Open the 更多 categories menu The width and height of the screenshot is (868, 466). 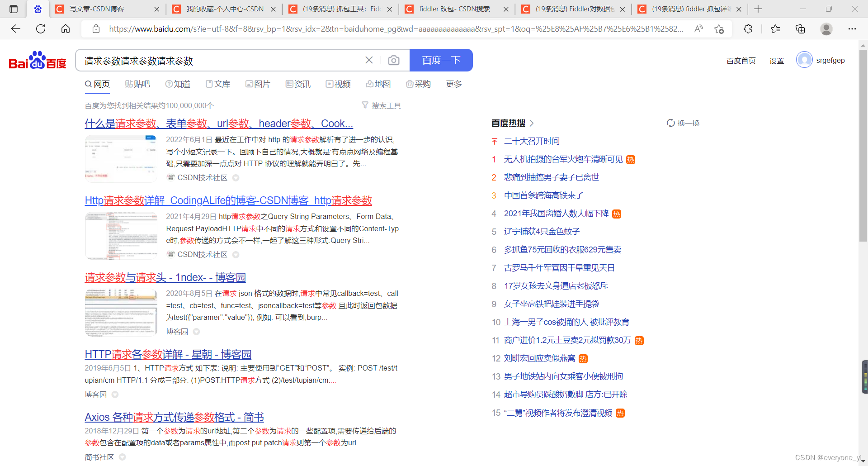[454, 84]
